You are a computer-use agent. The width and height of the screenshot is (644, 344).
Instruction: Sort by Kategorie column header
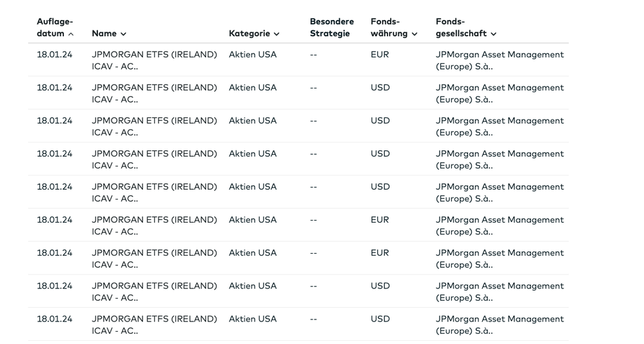(249, 34)
